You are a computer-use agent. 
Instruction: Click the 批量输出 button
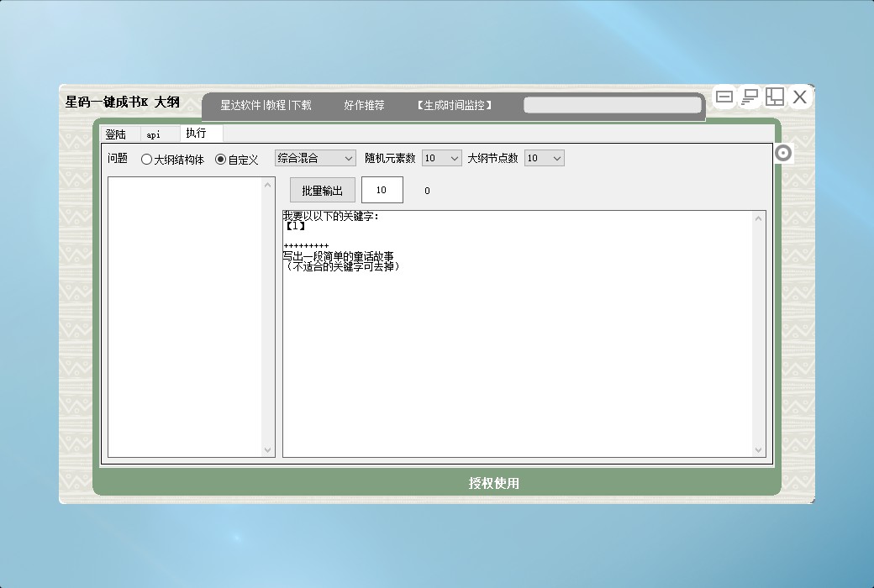pyautogui.click(x=323, y=191)
